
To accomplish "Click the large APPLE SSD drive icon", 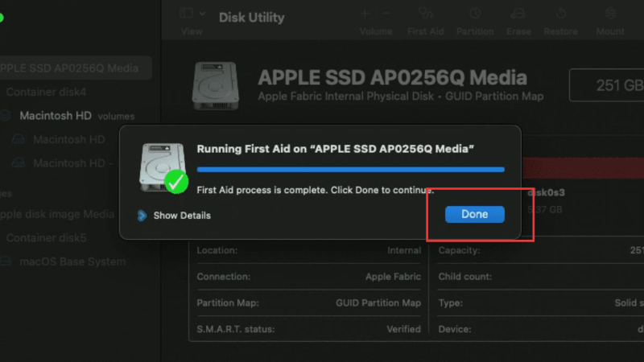I will click(x=215, y=85).
